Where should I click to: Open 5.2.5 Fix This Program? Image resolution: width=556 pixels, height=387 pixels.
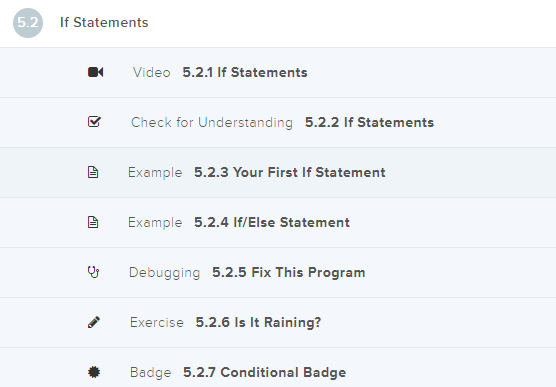point(288,272)
